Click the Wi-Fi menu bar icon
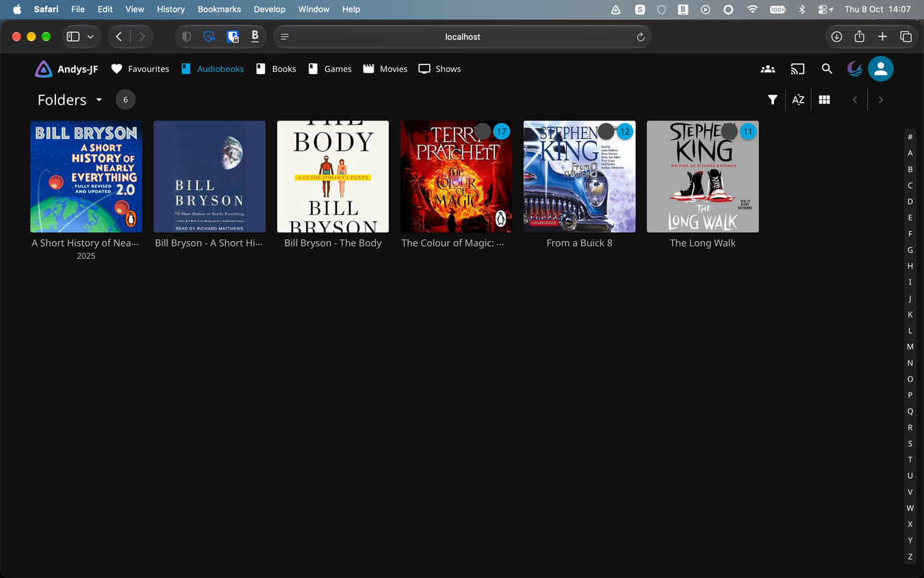This screenshot has height=578, width=924. tap(753, 10)
